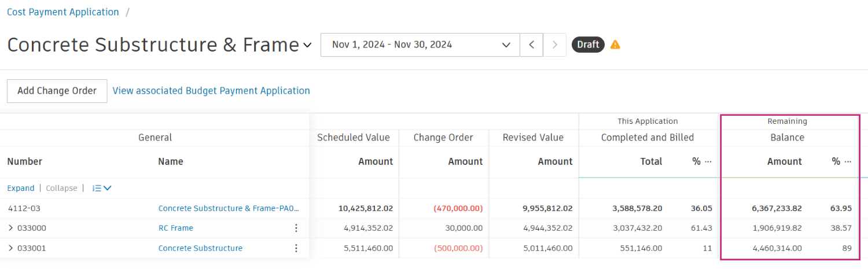Viewport: 868px width, 269px height.
Task: Open the RC Frame item link
Action: coord(176,228)
